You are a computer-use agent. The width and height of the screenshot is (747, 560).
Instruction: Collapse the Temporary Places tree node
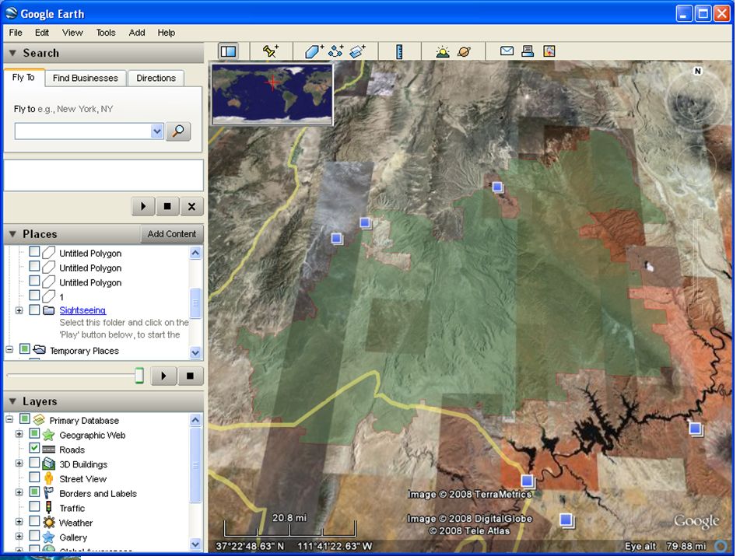9,349
